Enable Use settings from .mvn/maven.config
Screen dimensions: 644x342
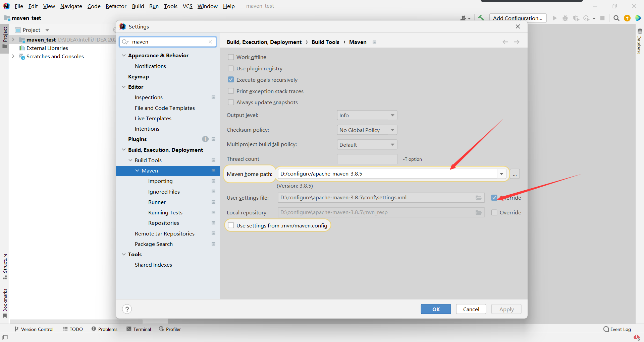(231, 225)
